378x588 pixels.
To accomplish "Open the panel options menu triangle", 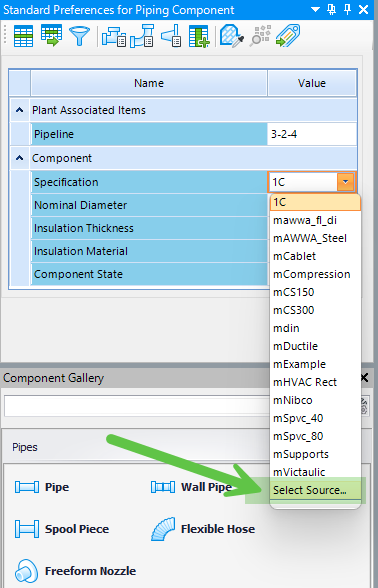I will pyautogui.click(x=315, y=9).
